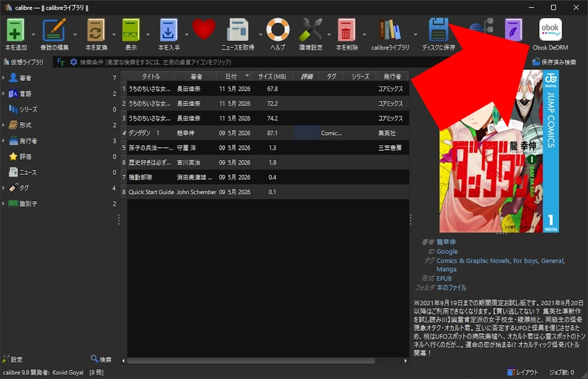588x379 pixels.
Task: Open the Layout (レイアウト) button
Action: pos(522,372)
